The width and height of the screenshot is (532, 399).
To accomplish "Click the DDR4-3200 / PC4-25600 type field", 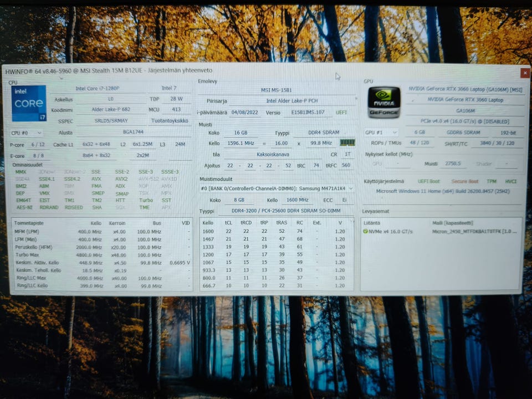I will click(x=286, y=211).
